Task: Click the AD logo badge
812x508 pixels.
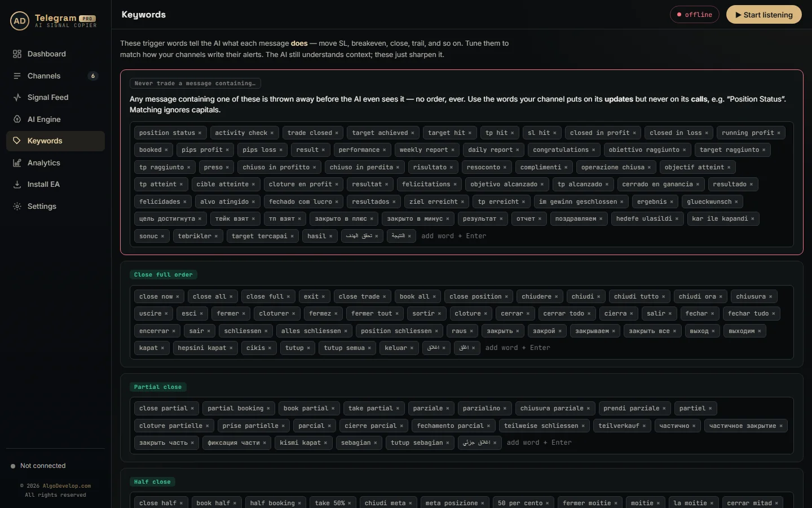Action: [20, 21]
